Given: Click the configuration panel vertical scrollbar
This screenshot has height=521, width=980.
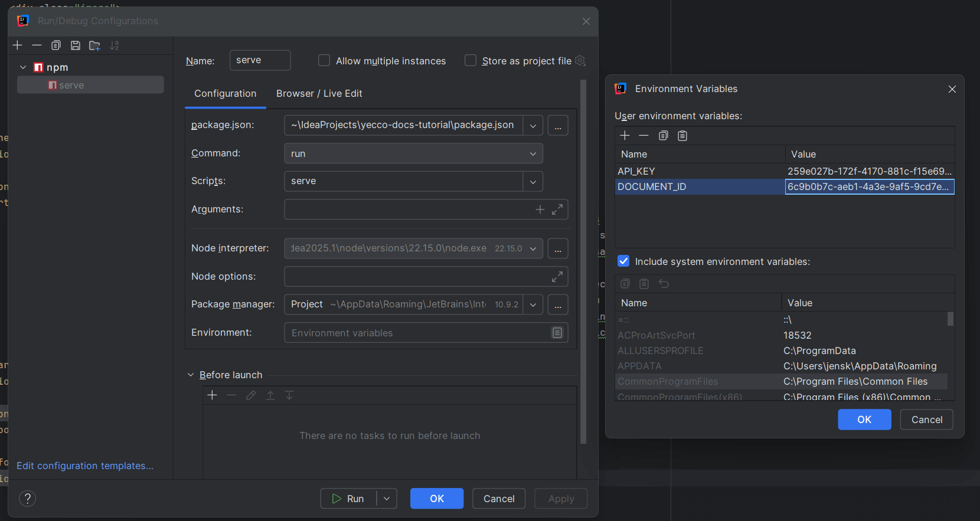Looking at the screenshot, I should point(583,261).
